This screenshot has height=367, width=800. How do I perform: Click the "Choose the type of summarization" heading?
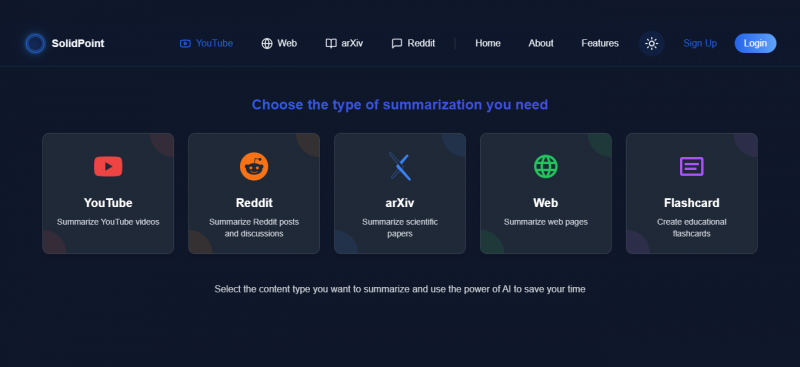[x=400, y=105]
